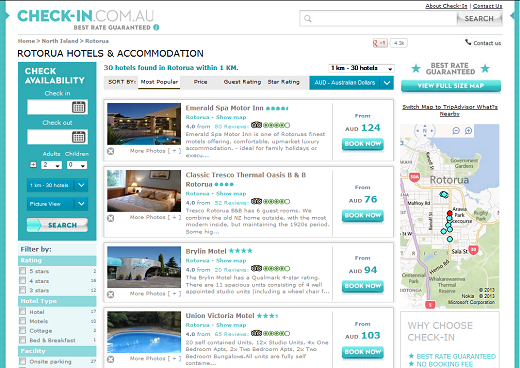Viewport: 520px width, 368px height.
Task: Click TripAdvisor owl icon for Emerald Spa
Action: tap(256, 125)
